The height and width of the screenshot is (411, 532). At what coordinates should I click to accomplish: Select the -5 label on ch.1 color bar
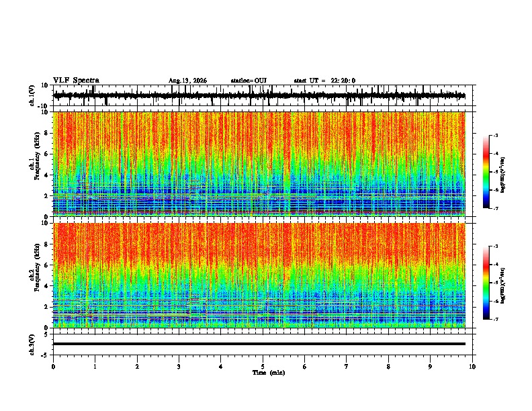click(x=495, y=172)
